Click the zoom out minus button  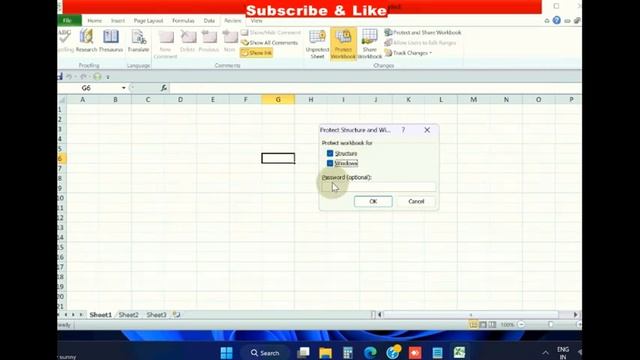[x=521, y=324]
